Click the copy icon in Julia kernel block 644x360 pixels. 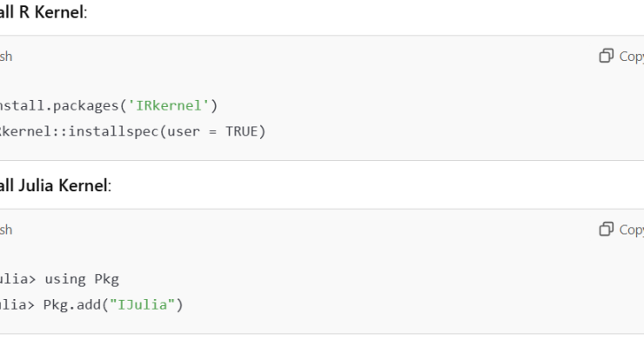point(607,229)
